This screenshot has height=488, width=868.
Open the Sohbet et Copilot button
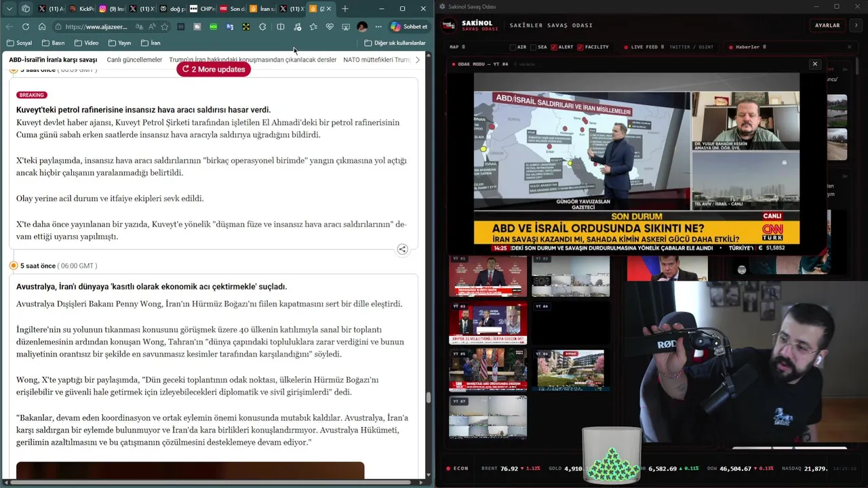pyautogui.click(x=409, y=26)
